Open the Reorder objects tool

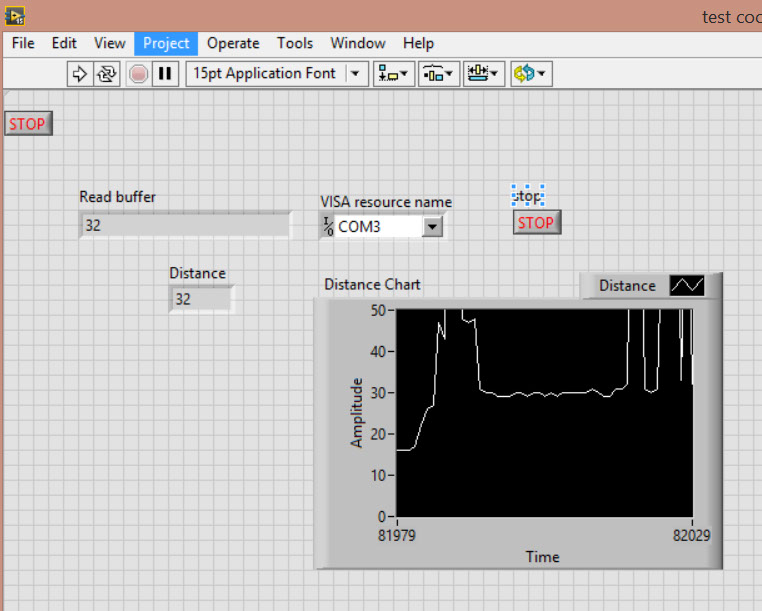click(x=529, y=73)
